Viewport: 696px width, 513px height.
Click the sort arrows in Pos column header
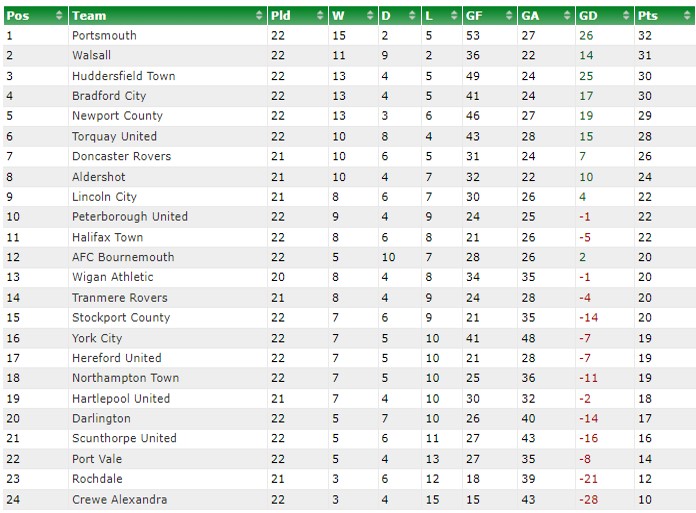point(59,16)
